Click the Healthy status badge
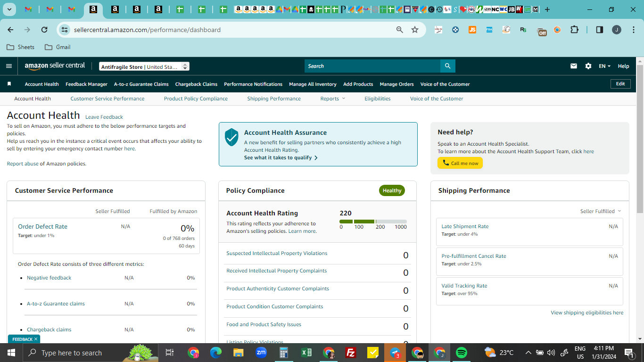Image resolution: width=644 pixels, height=362 pixels. click(392, 190)
